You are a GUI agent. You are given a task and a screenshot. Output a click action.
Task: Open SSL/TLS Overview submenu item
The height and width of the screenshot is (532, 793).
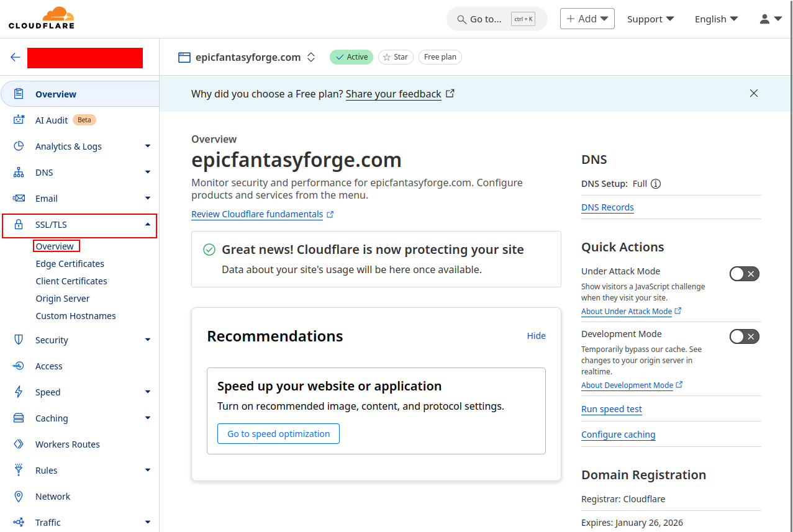coord(55,246)
